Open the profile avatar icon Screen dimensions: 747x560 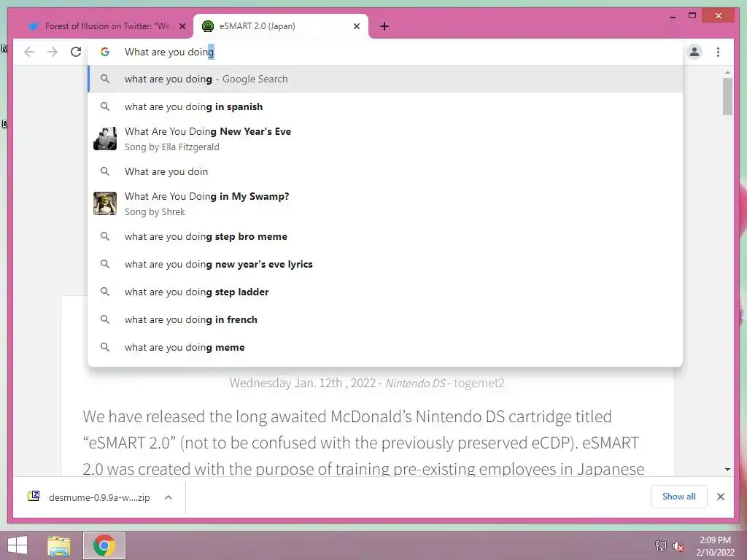tap(694, 52)
